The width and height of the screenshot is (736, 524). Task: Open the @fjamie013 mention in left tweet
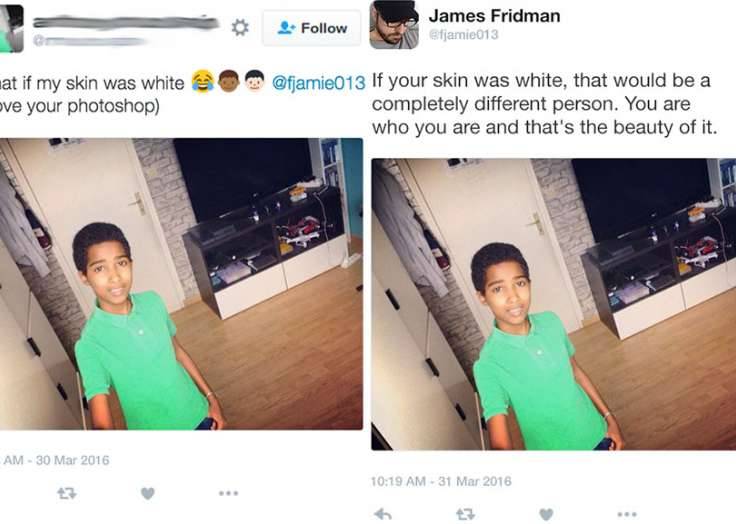point(318,83)
